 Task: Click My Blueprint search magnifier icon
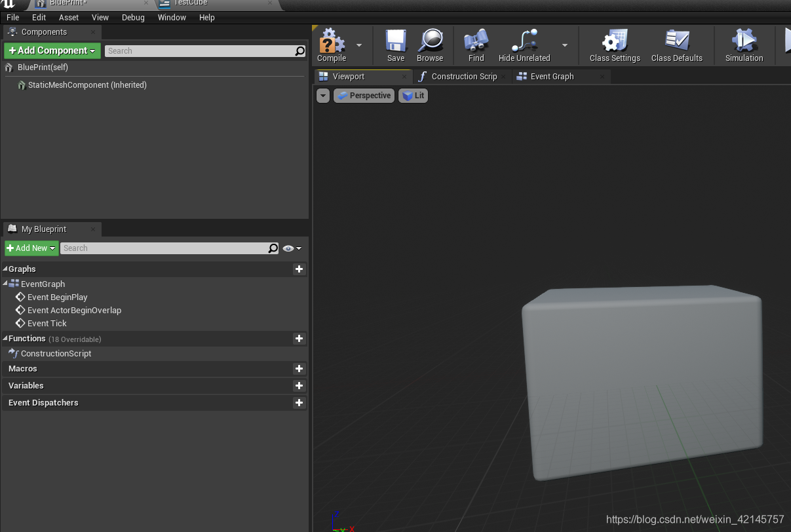click(273, 248)
